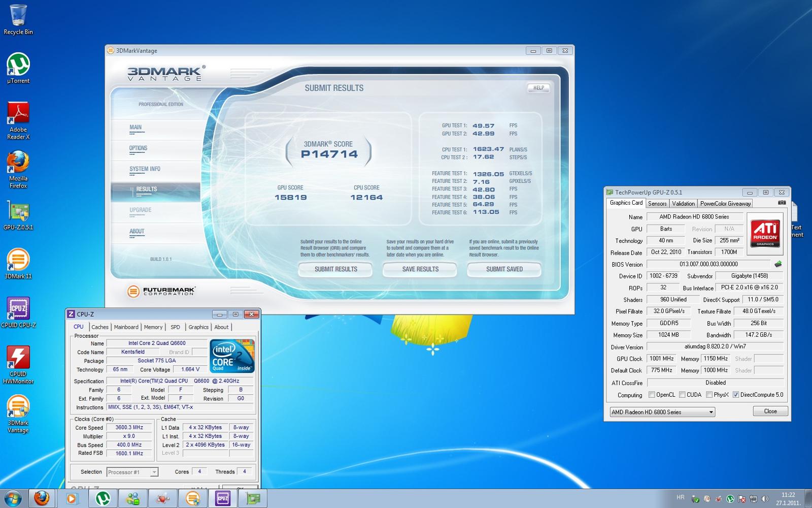Screen dimensions: 812x508
Task: Enable the OpenCL checkbox in GPU-Z
Action: (x=652, y=395)
